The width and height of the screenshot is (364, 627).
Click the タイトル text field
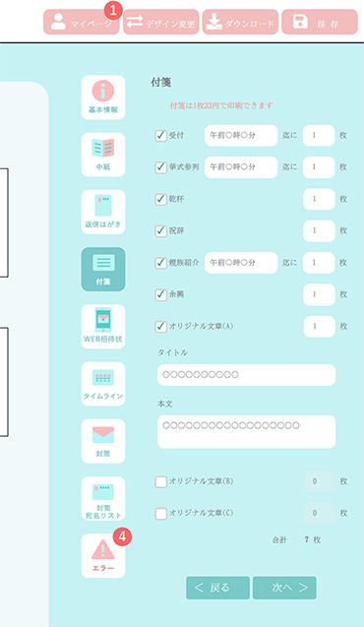coord(246,375)
